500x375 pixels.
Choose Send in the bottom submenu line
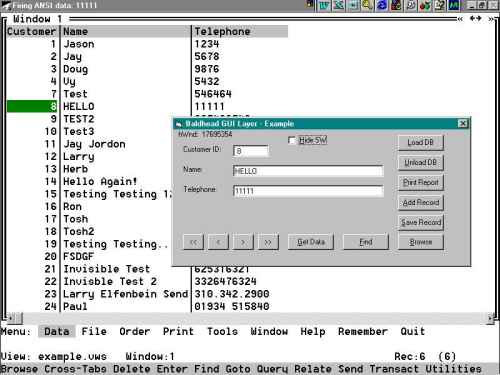[x=350, y=369]
